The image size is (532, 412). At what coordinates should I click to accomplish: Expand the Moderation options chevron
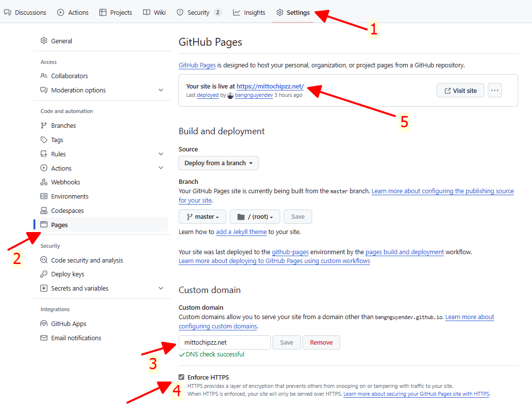161,90
